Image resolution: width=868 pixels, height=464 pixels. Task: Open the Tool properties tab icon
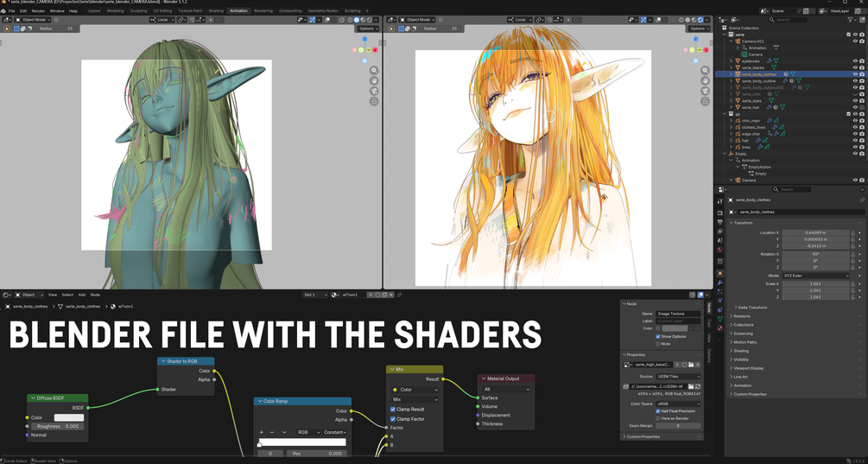click(719, 201)
